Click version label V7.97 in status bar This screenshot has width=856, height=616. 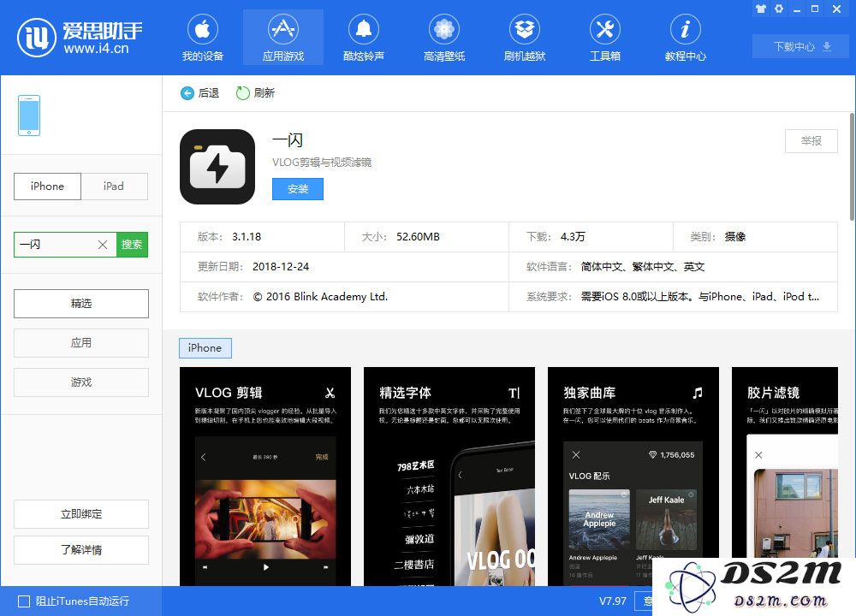tap(613, 601)
